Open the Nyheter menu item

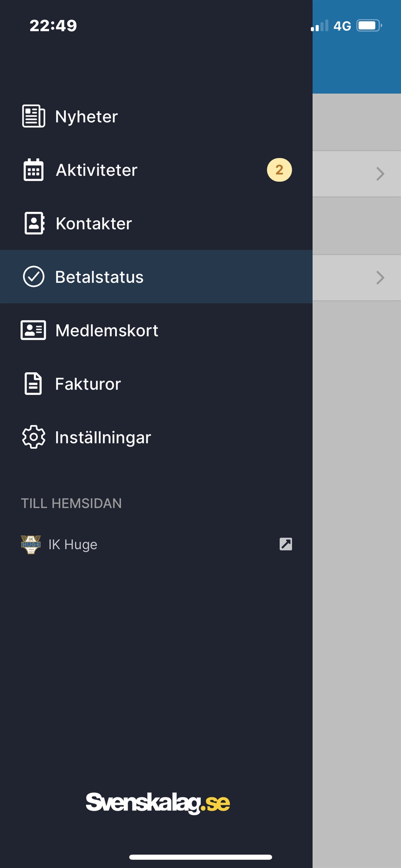point(156,116)
